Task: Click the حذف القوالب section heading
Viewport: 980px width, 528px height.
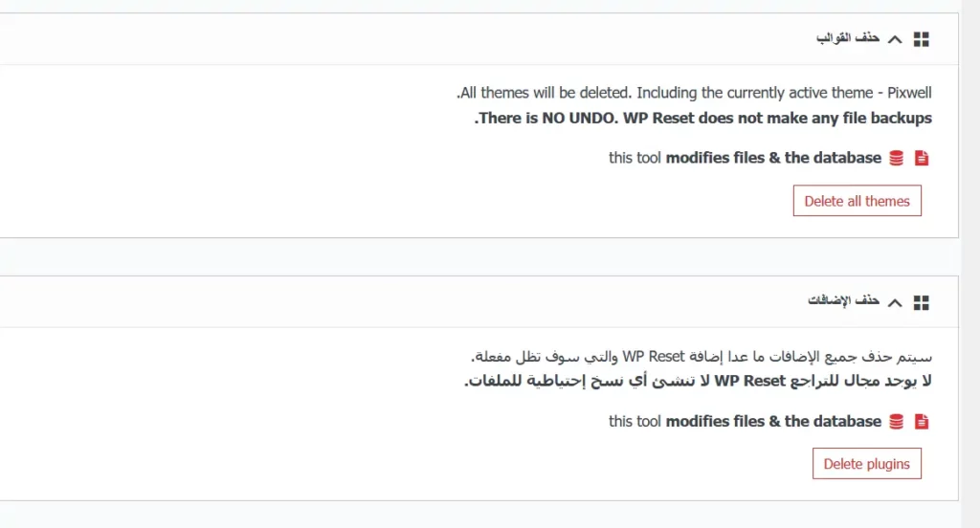Action: tap(848, 38)
